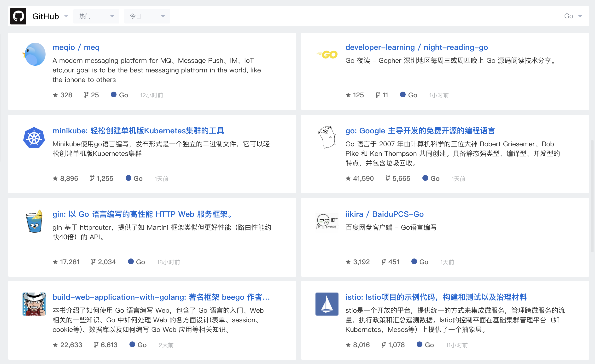595x364 pixels.
Task: Expand the GitHub source dropdown arrow
Action: [66, 16]
